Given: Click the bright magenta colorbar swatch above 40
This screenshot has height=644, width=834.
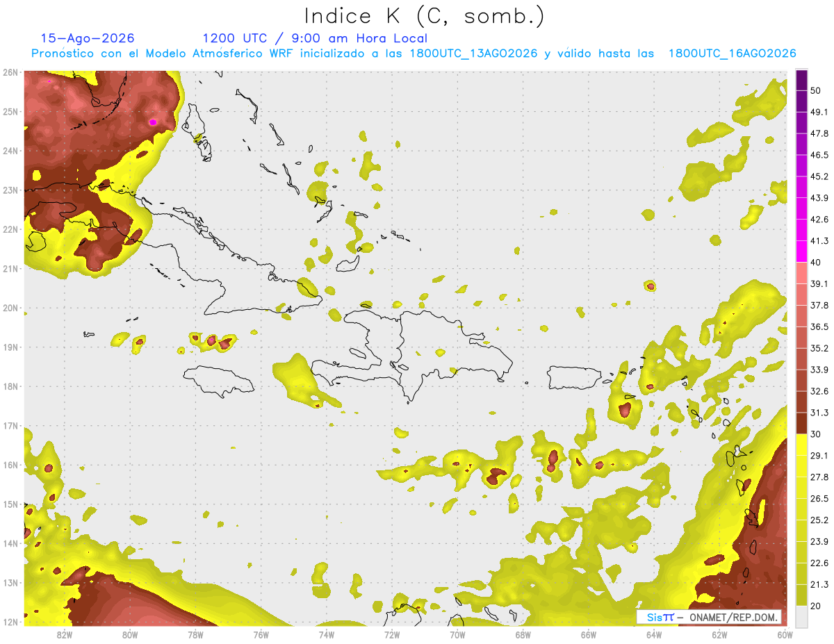Looking at the screenshot, I should point(801,251).
